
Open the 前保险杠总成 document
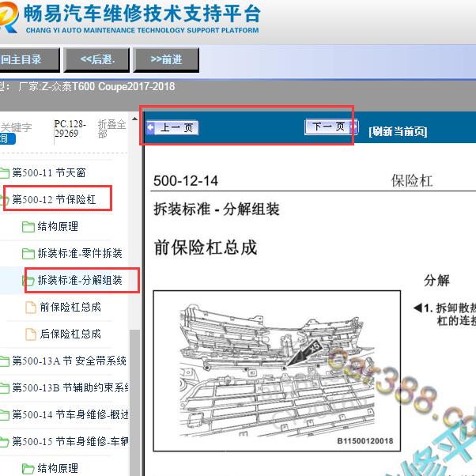(x=70, y=308)
